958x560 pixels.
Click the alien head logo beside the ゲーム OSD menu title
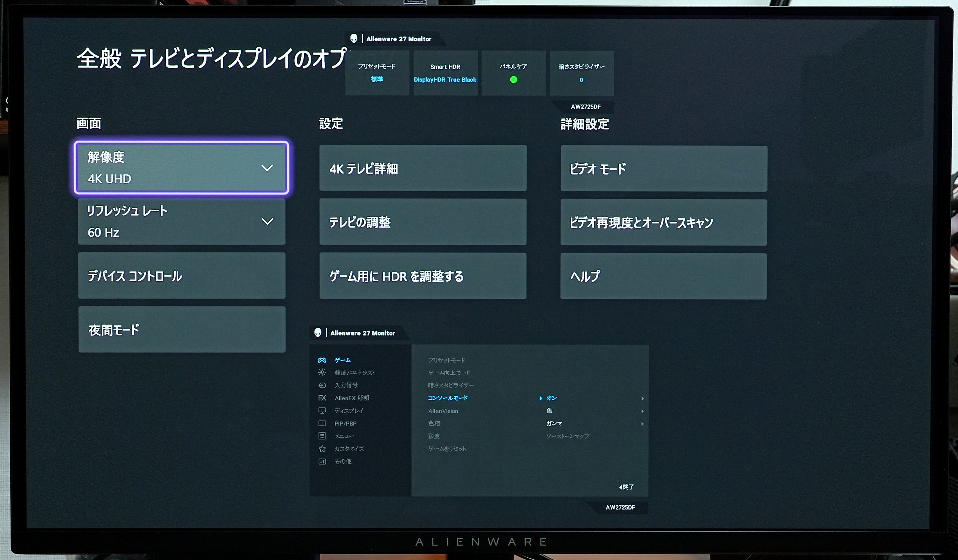[318, 333]
